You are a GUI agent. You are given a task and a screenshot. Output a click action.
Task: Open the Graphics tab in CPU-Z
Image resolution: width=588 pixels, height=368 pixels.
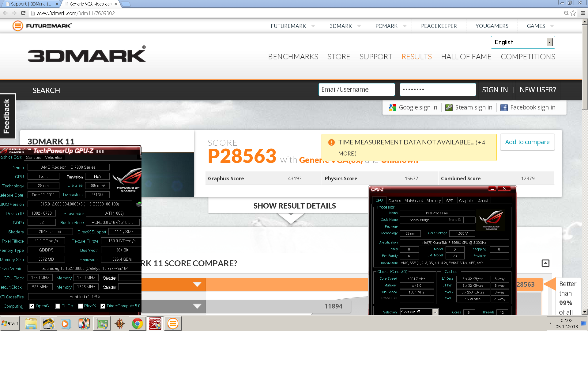pos(466,201)
